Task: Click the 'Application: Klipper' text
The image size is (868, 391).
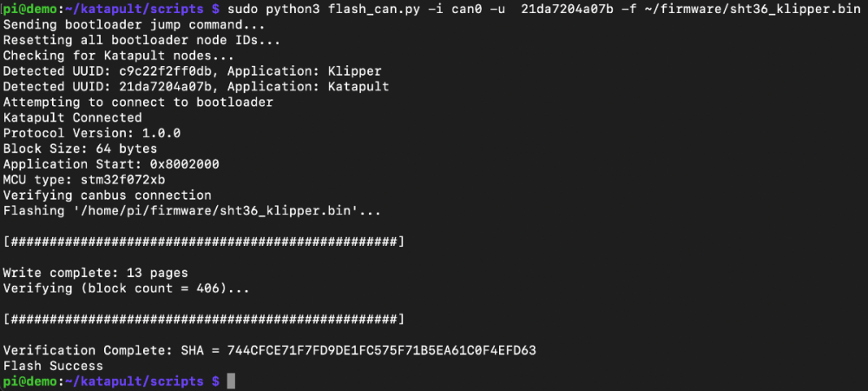Action: point(304,71)
